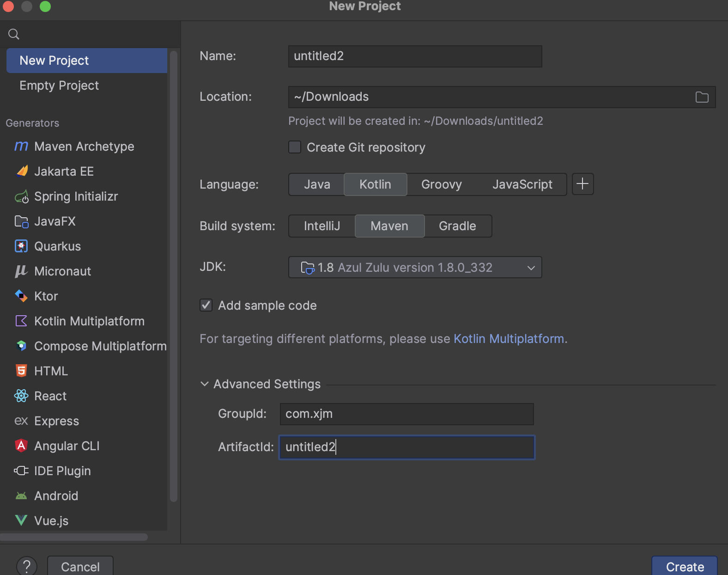Click the Quarkus logo icon
Screen dimensions: 728x575
21,246
